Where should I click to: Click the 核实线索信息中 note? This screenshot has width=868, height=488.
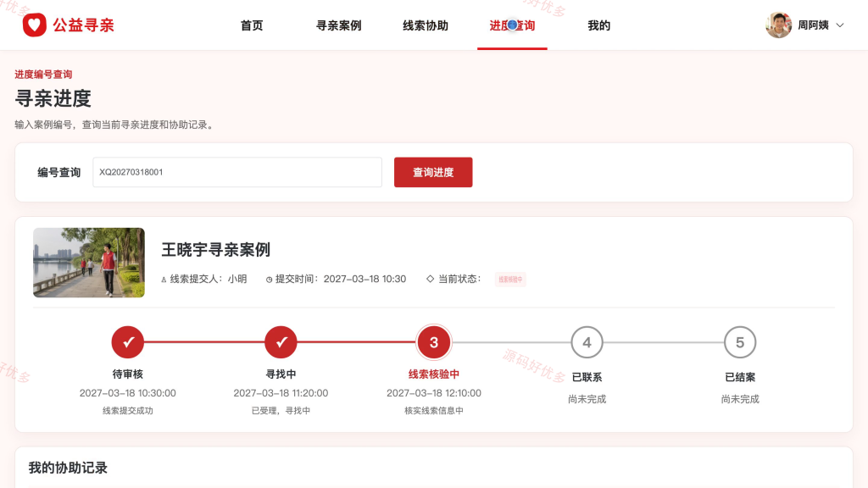click(x=434, y=411)
